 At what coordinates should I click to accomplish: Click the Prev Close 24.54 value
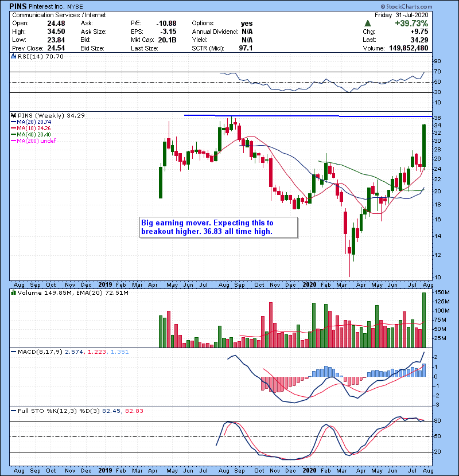click(x=56, y=48)
